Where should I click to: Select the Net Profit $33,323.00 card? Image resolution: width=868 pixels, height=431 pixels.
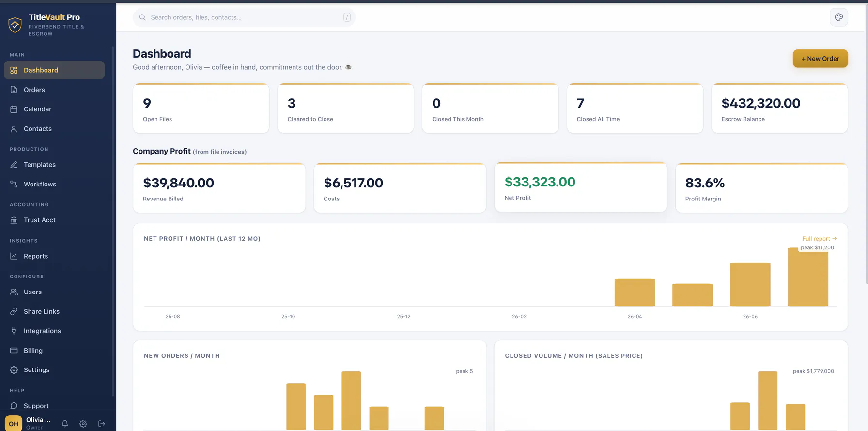tap(581, 187)
